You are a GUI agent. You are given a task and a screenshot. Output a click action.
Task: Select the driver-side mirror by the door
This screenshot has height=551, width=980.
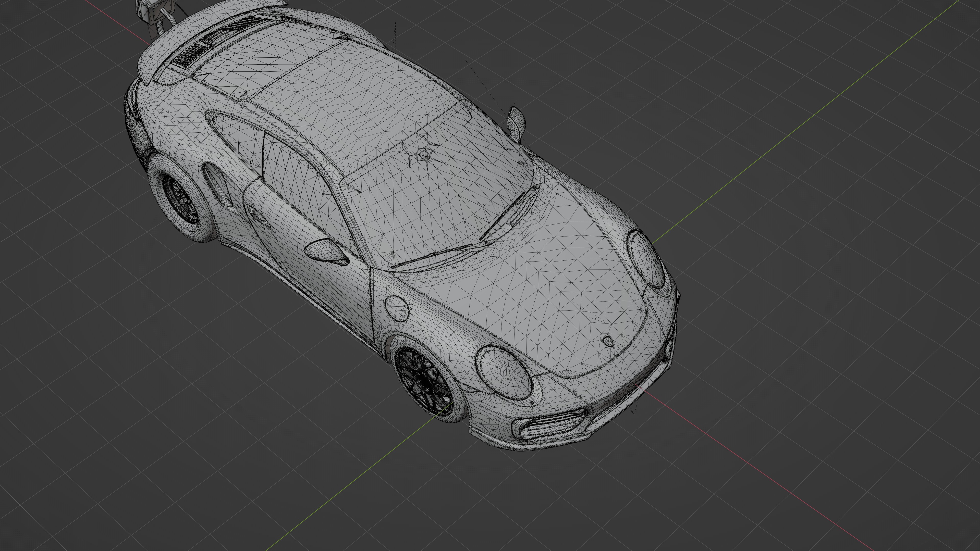click(326, 251)
